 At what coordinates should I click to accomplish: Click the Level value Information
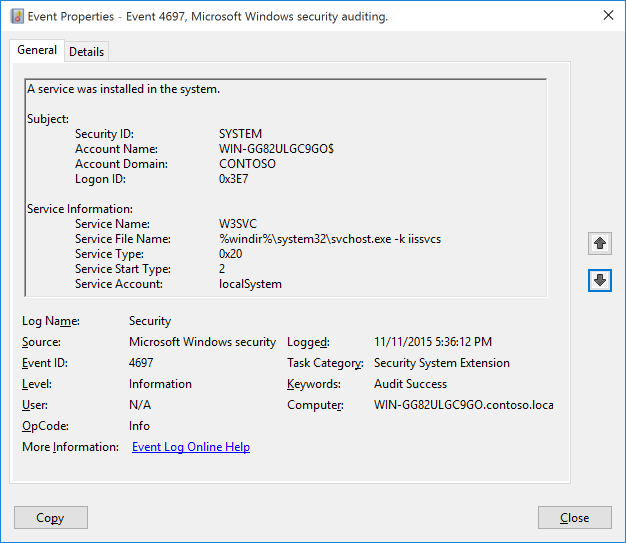click(160, 384)
